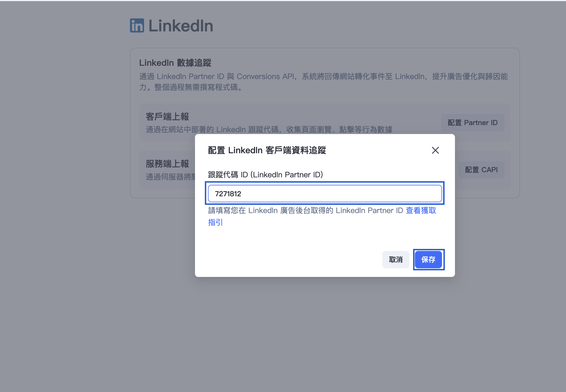Click the LinkedIn Partner ID input field
The width and height of the screenshot is (566, 392).
pyautogui.click(x=325, y=194)
